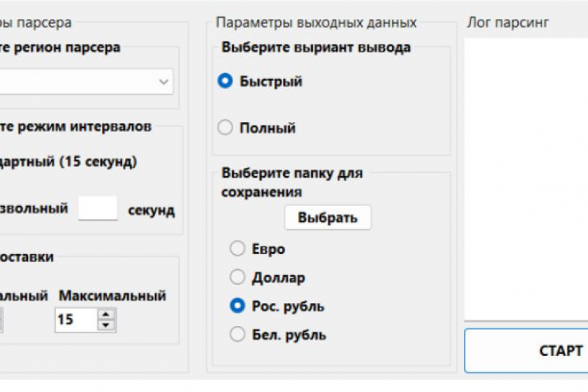Focus the custom seconds interval input box
Screen dimensions: 588x392
[x=98, y=208]
